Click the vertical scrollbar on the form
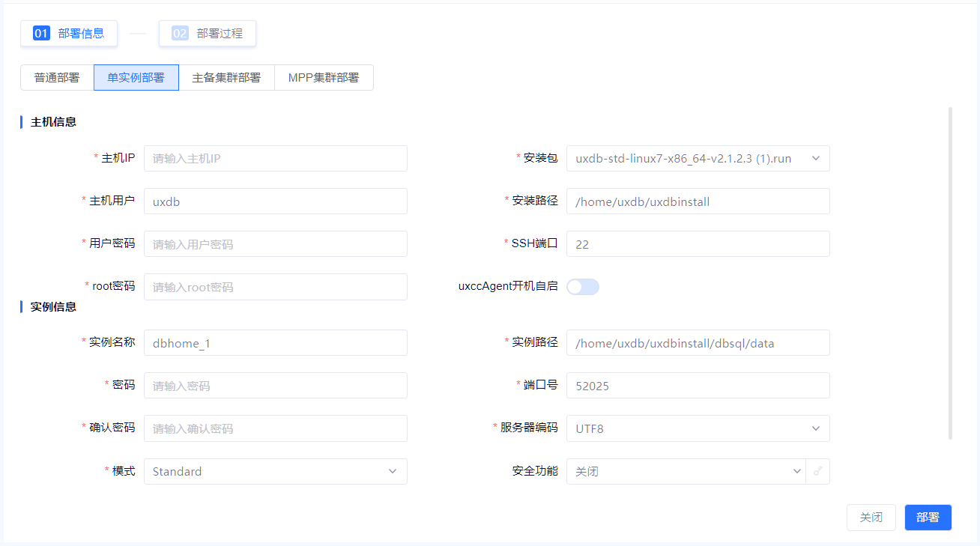The width and height of the screenshot is (980, 546). tap(951, 273)
